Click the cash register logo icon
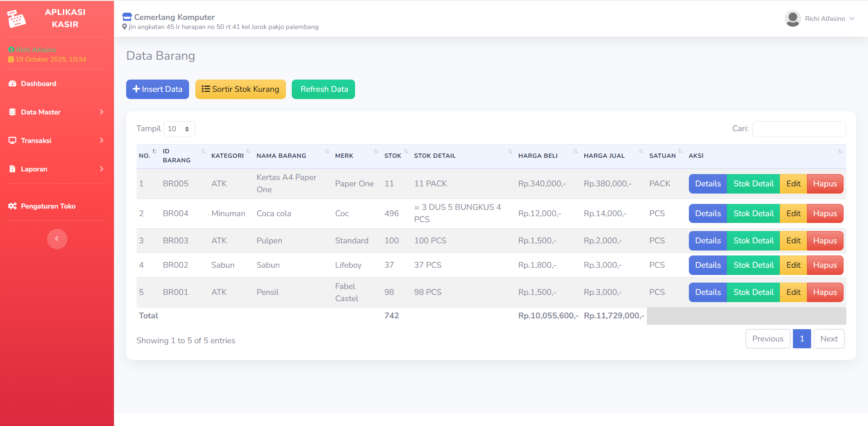 point(17,19)
